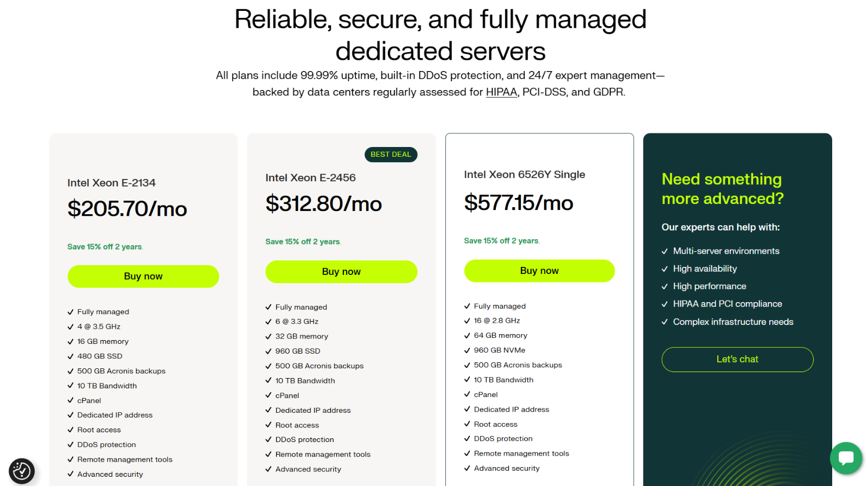Click "Save 15% off 2 years" under E-2134

(x=105, y=246)
